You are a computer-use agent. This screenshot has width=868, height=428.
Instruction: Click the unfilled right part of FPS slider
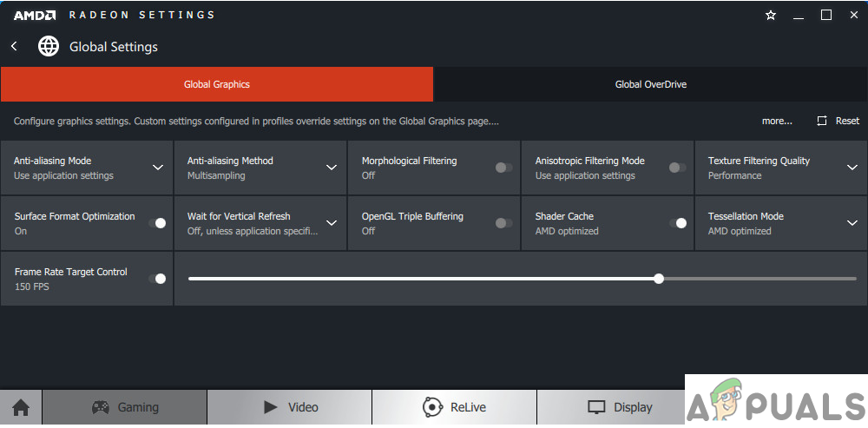760,279
